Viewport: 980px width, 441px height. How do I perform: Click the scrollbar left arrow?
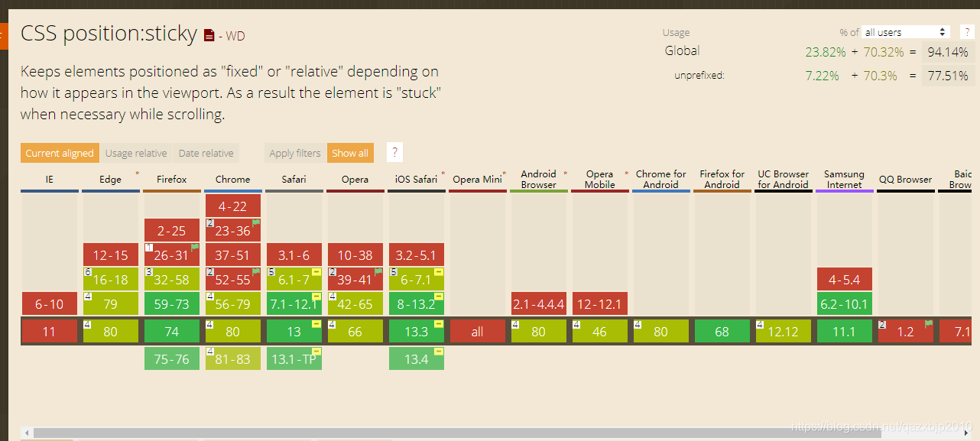[26, 433]
